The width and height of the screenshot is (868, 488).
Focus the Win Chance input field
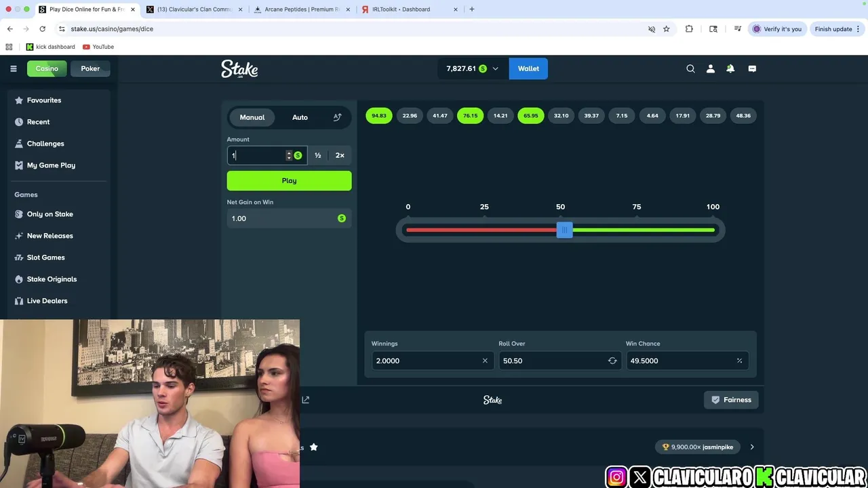pos(686,361)
